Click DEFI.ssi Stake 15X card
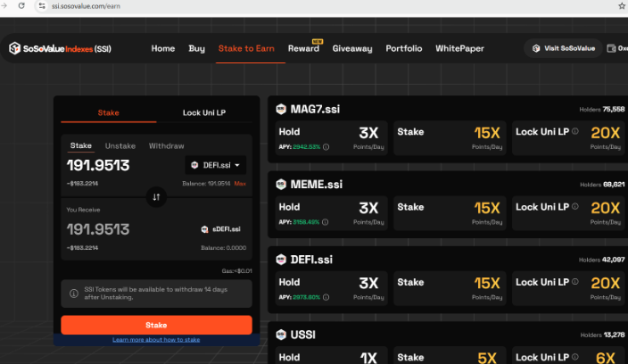Viewport: 628px width, 364px height. (450, 289)
